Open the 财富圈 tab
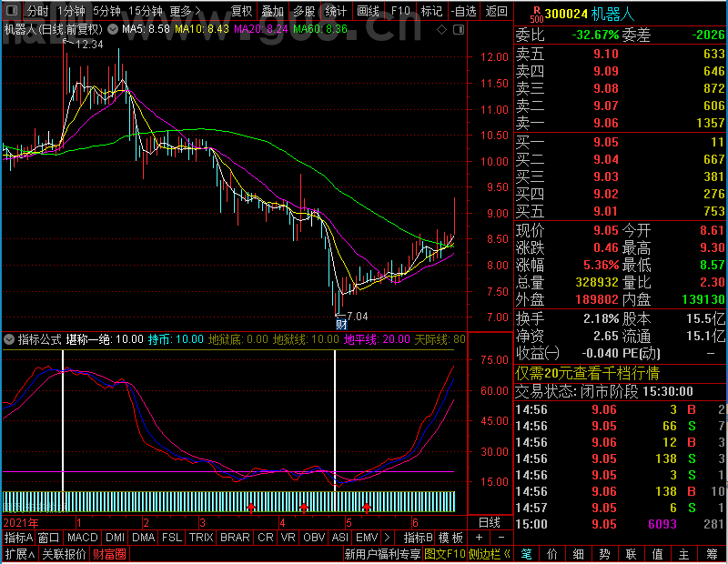 (x=109, y=554)
